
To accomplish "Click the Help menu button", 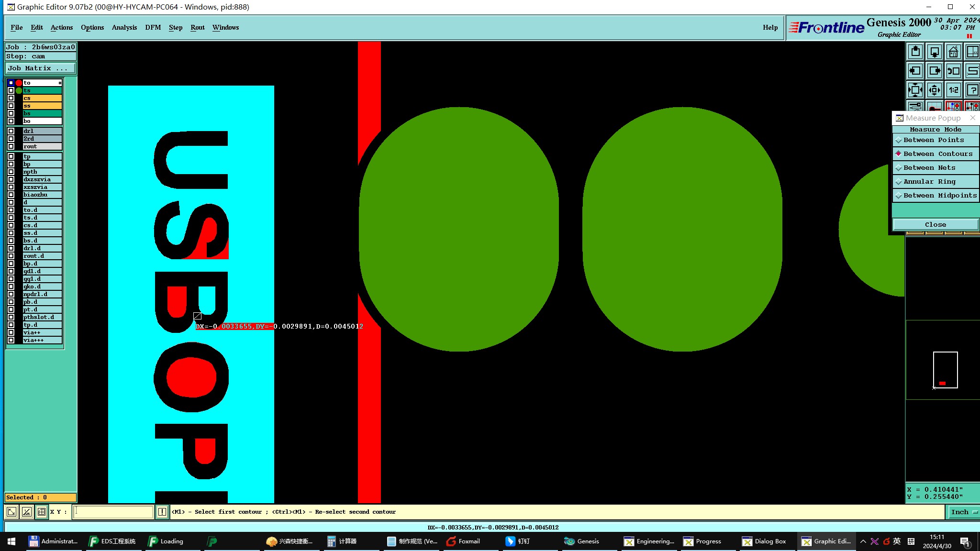I will click(x=770, y=27).
